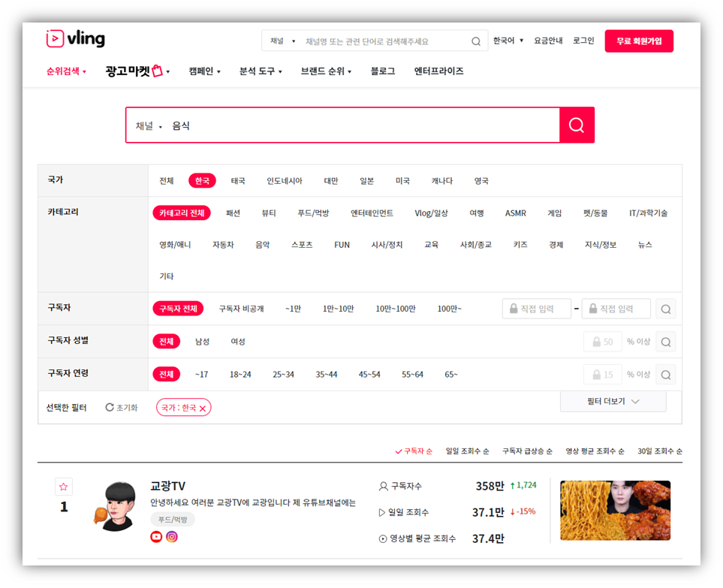Select country 인도네시아
The height and width of the screenshot is (588, 723).
point(285,181)
